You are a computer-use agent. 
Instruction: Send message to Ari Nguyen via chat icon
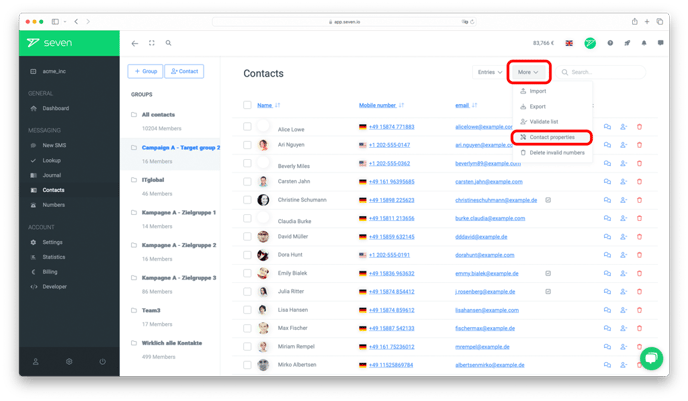[607, 145]
